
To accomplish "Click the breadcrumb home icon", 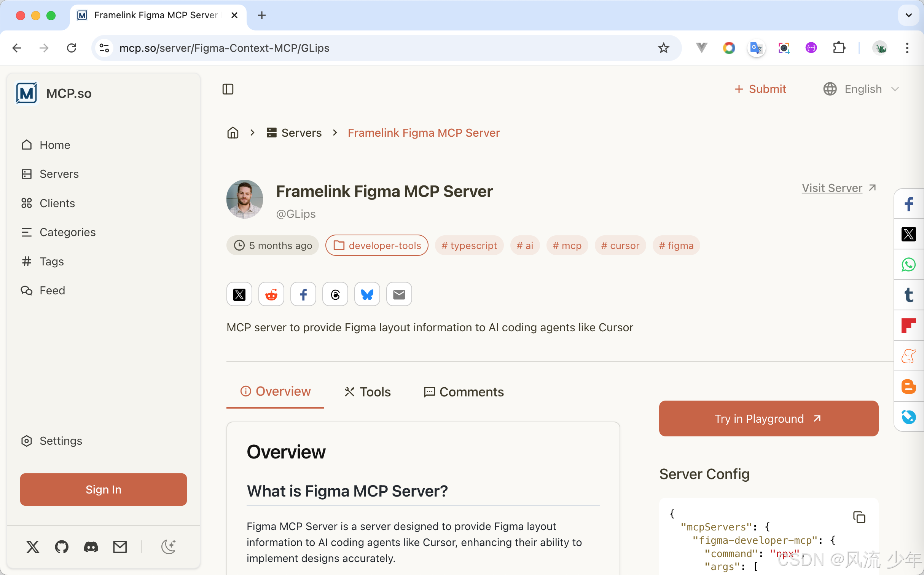I will point(233,133).
